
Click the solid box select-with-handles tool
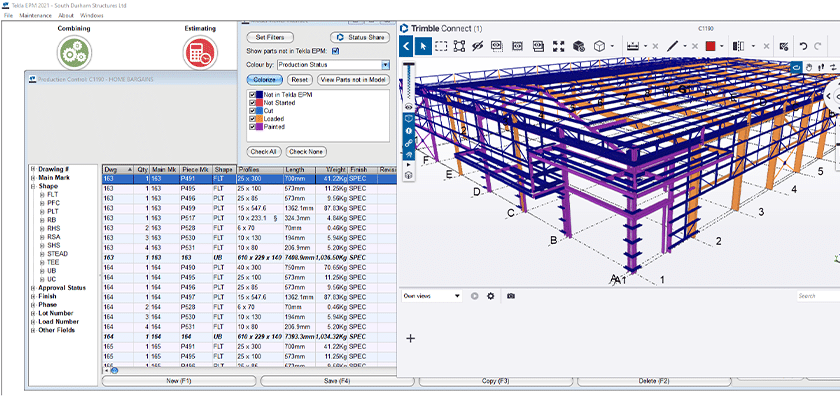click(459, 47)
